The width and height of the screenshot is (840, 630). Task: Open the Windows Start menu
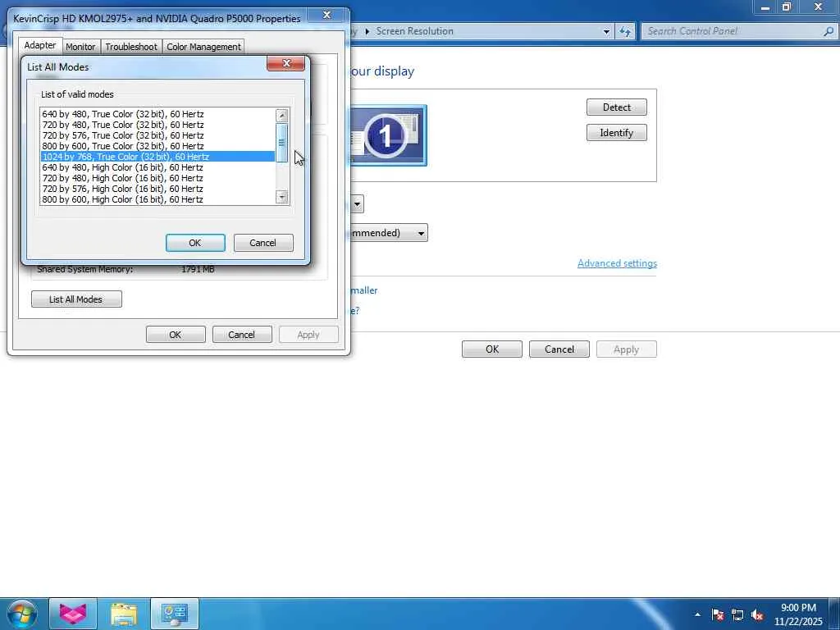tap(22, 614)
